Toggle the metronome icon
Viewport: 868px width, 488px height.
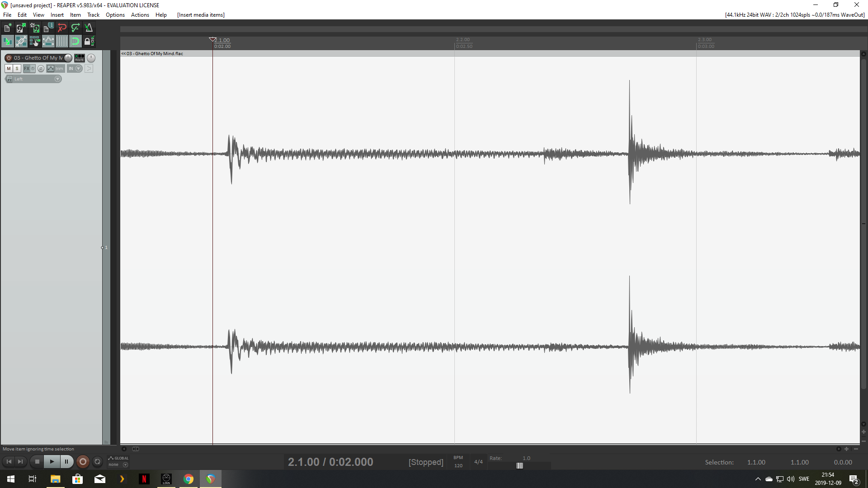[x=89, y=28]
